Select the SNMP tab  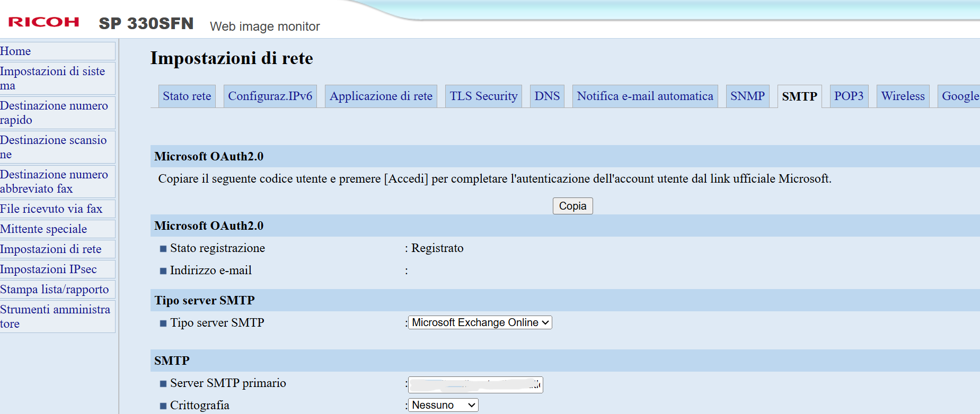click(x=747, y=96)
